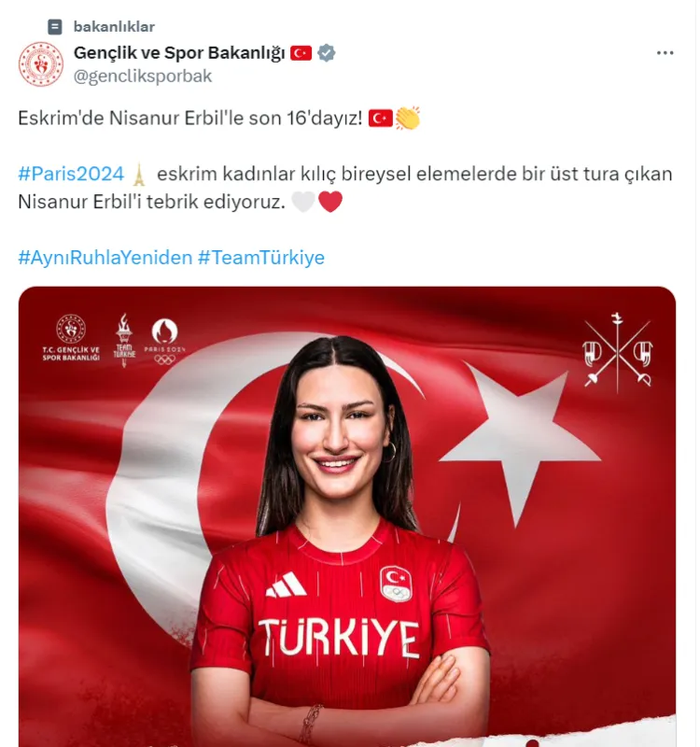
Task: Click the crossed fencing swords emblem
Action: [x=618, y=353]
